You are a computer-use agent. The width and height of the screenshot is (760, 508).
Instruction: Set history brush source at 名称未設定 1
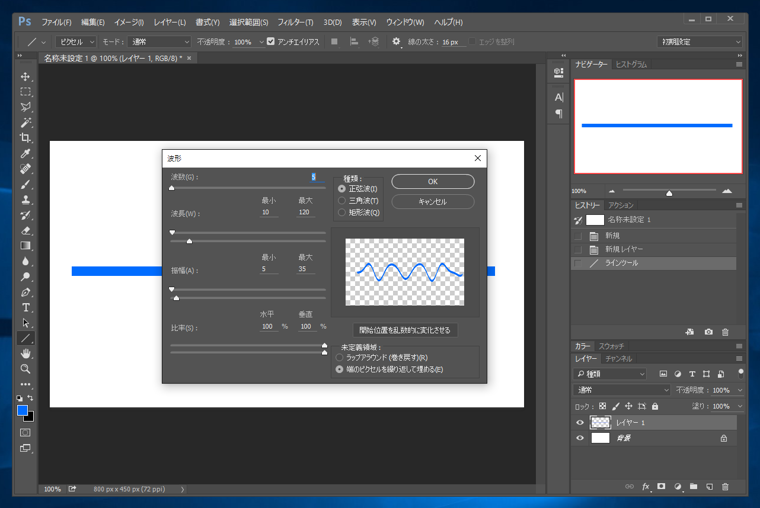pyautogui.click(x=578, y=220)
